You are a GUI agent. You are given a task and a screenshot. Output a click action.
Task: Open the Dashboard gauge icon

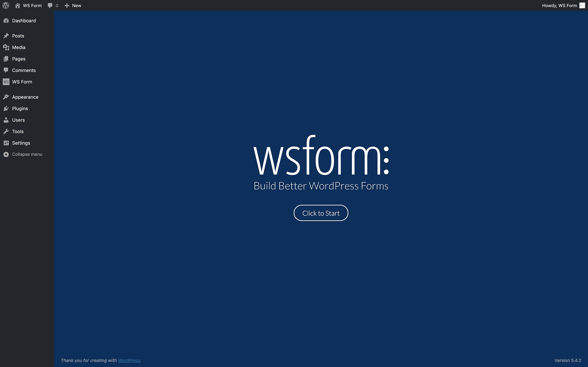(6, 21)
